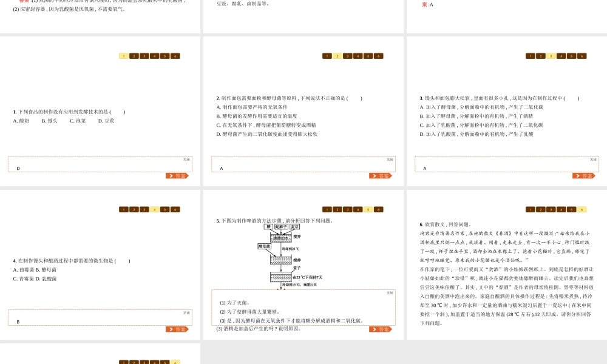Image resolution: width=607 pixels, height=364 pixels.
Task: Click the 答案 button on question 2 slide
Action: click(x=381, y=175)
